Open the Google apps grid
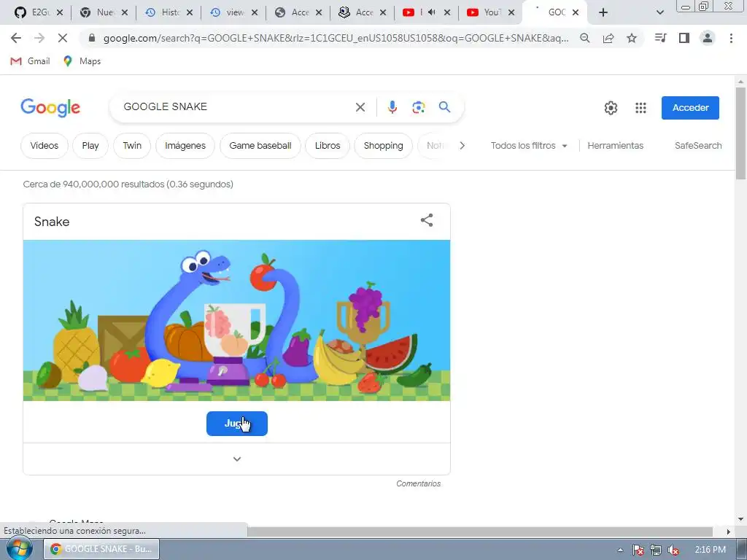 (x=640, y=108)
